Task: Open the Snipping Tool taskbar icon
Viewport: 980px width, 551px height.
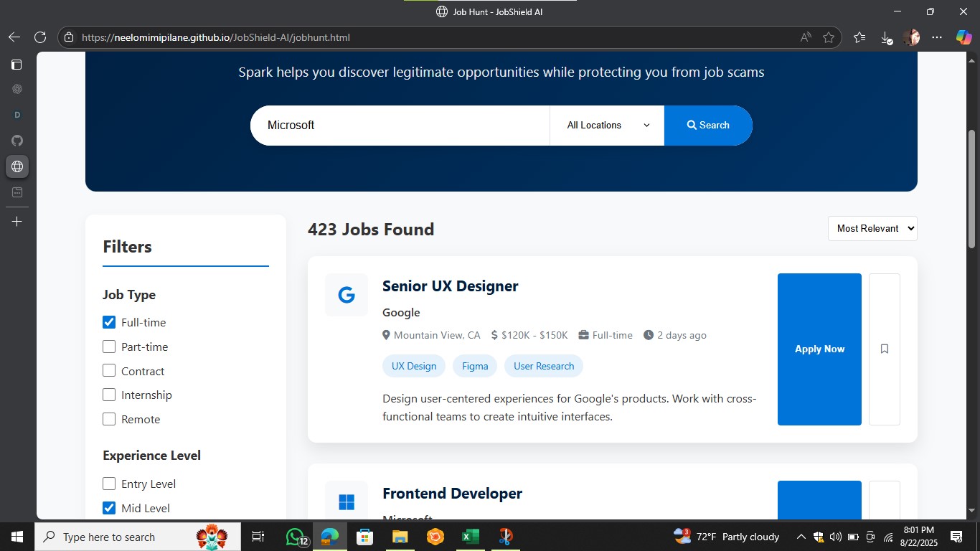Action: (506, 537)
